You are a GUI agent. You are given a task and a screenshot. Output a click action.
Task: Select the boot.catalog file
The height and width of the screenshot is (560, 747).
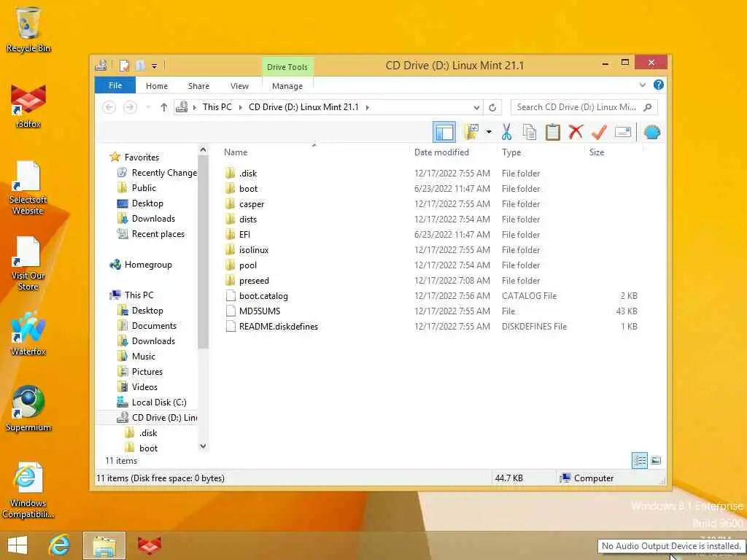[x=263, y=296]
